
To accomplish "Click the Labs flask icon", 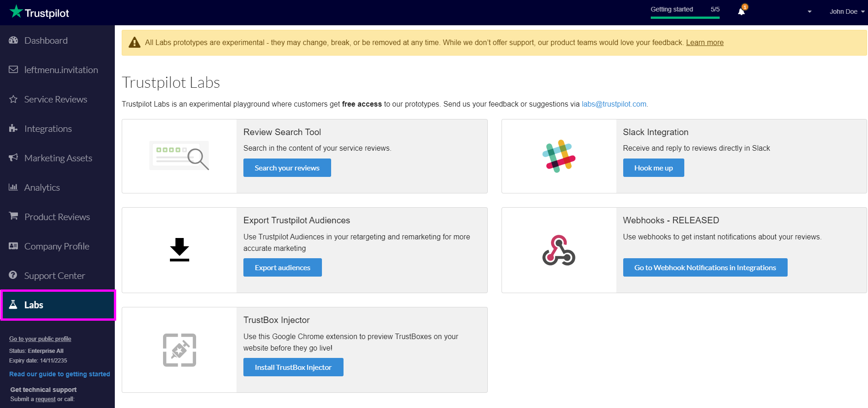I will click(x=13, y=305).
